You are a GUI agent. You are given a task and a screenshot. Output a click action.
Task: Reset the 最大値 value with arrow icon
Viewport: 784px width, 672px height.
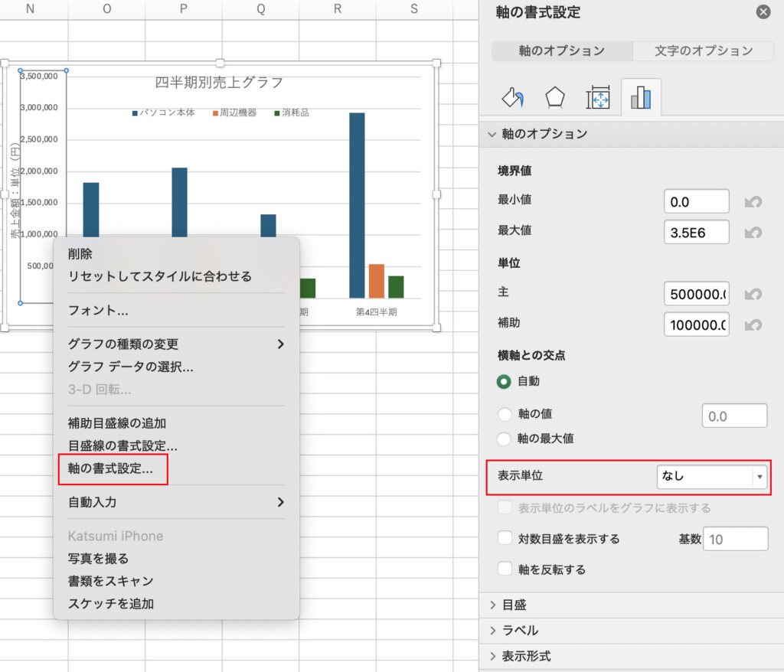tap(753, 232)
